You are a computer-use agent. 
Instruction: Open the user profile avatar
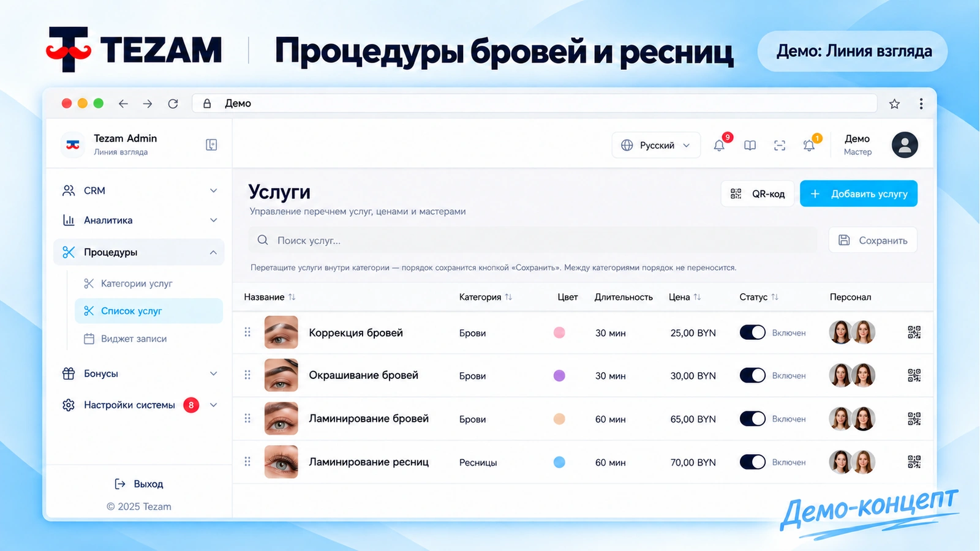pyautogui.click(x=905, y=145)
